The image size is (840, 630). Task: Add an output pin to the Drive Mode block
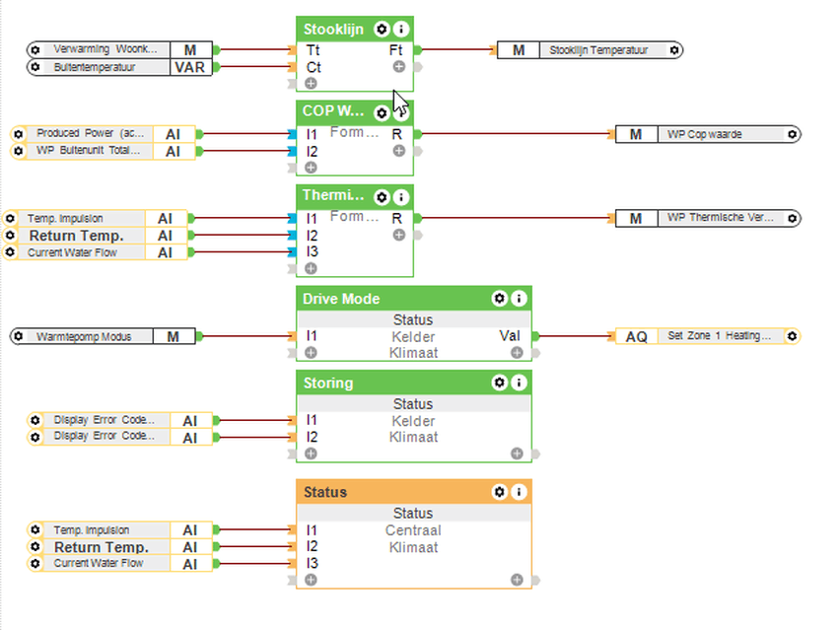(517, 353)
